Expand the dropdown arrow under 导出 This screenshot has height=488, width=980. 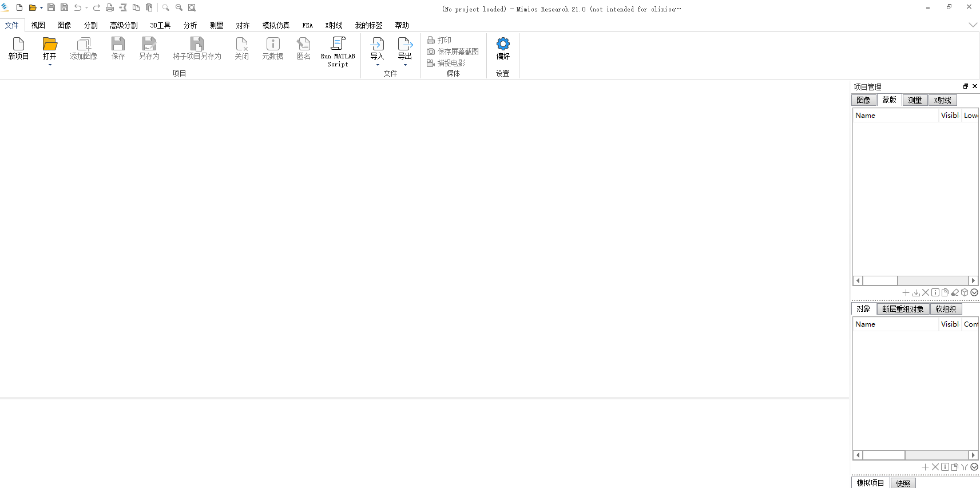coord(405,65)
